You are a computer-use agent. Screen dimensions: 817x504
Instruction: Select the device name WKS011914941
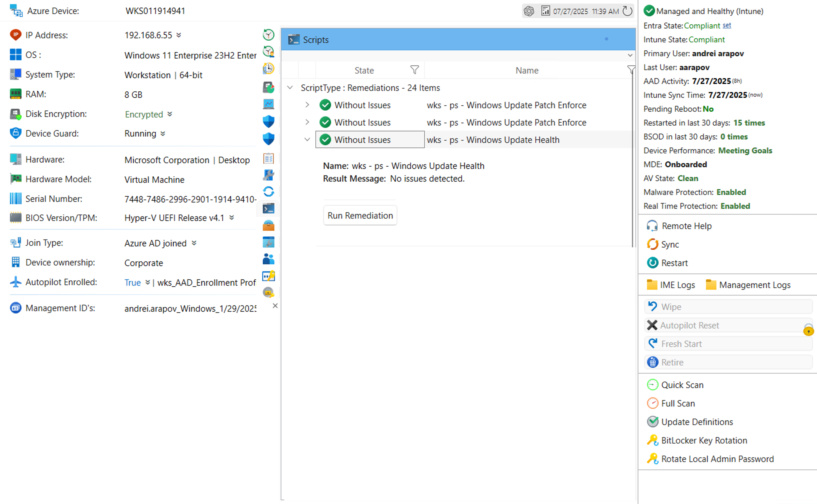pos(155,11)
